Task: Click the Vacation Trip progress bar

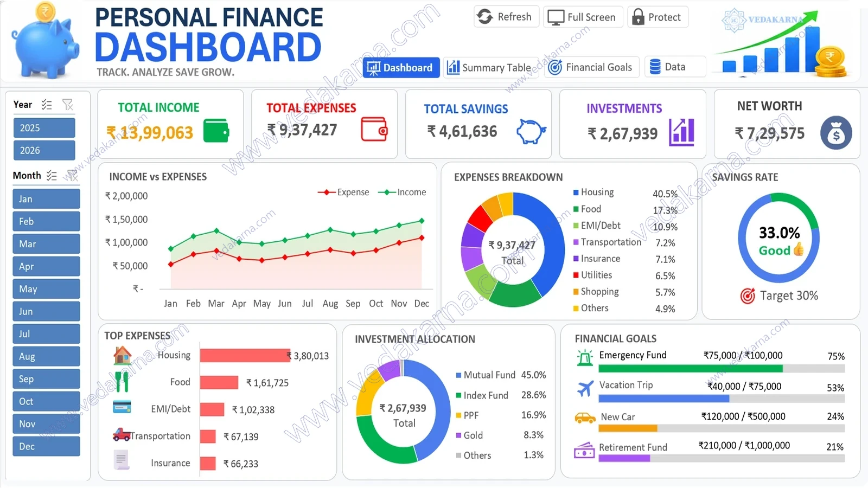Action: click(x=722, y=399)
